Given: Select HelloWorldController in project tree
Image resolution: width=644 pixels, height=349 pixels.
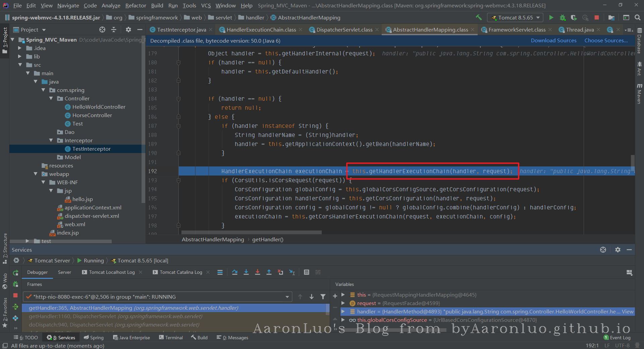Looking at the screenshot, I should point(99,107).
